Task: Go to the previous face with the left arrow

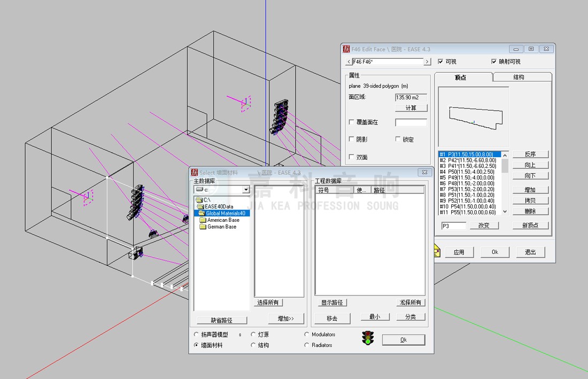Action: tap(349, 62)
